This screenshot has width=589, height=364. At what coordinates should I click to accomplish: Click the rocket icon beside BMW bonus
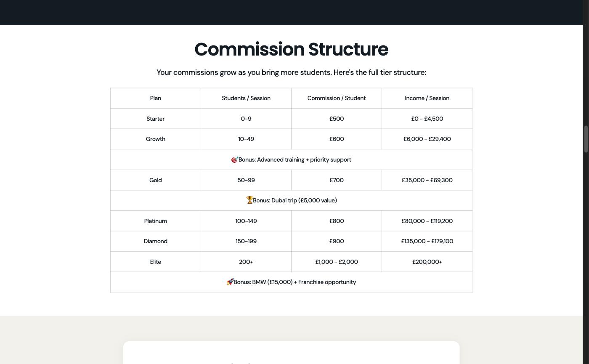pyautogui.click(x=230, y=282)
